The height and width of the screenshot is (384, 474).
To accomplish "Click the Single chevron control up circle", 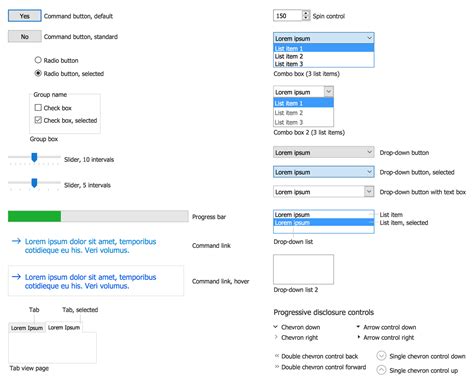I will pyautogui.click(x=381, y=370).
